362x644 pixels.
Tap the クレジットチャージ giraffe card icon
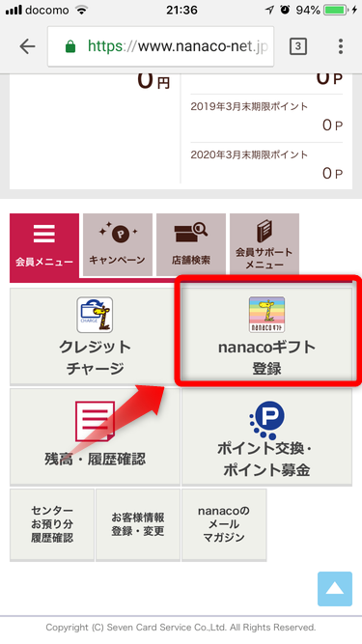coord(95,315)
